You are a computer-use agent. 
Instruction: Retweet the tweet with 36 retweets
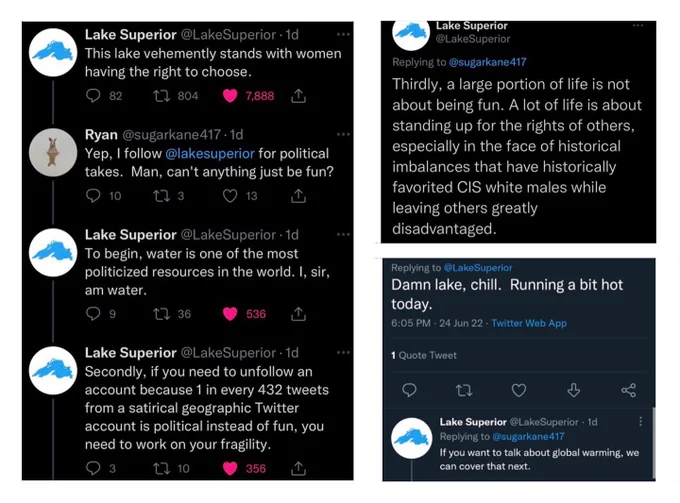point(161,314)
